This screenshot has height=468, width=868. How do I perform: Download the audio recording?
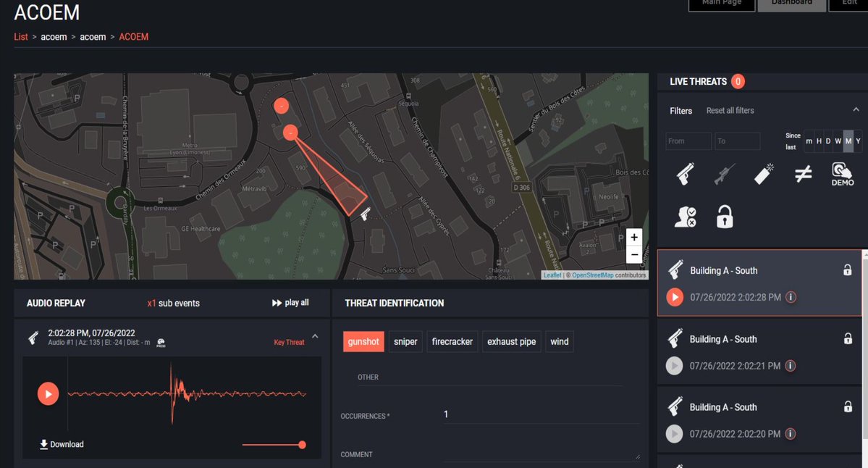(62, 444)
